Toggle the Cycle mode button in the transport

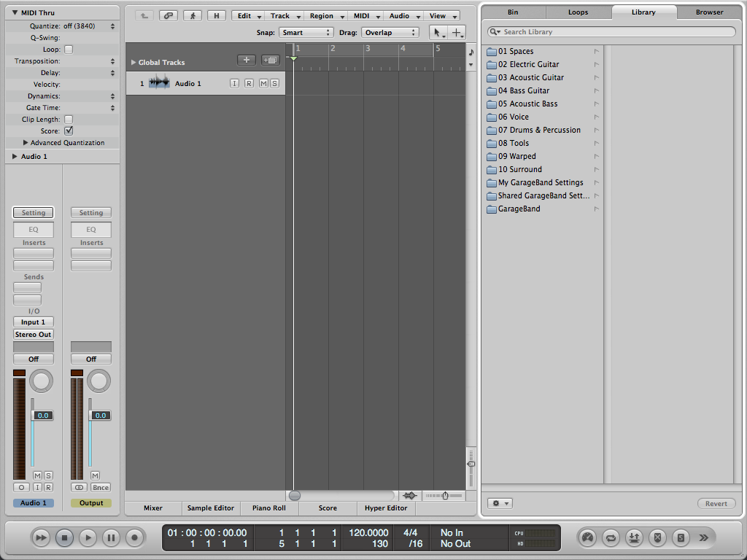[x=611, y=538]
